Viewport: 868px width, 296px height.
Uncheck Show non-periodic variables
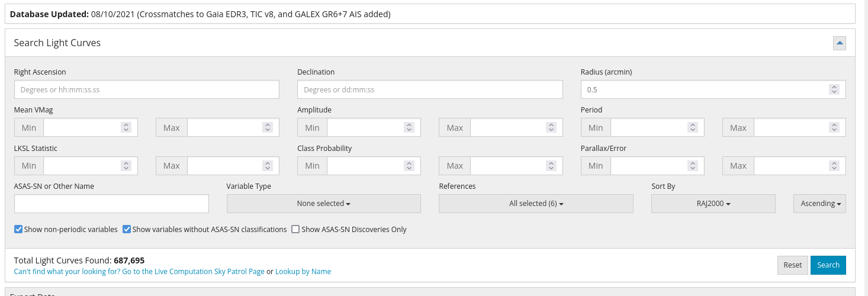coord(18,229)
